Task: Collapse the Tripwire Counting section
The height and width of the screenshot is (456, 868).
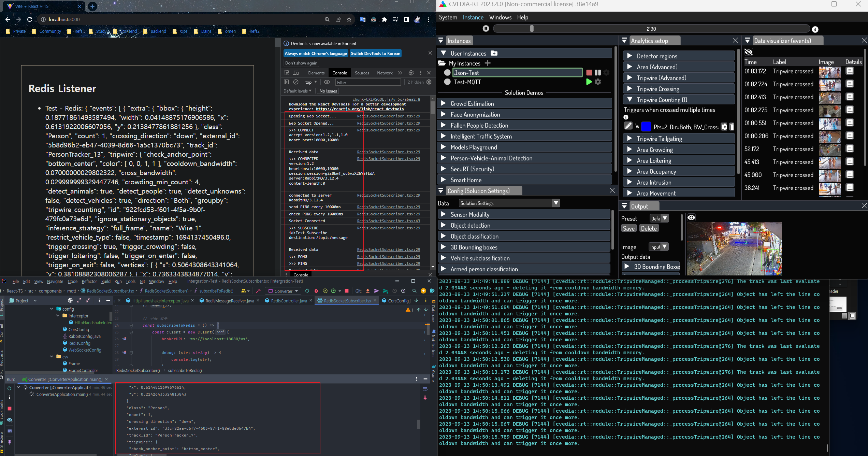Action: click(x=630, y=100)
